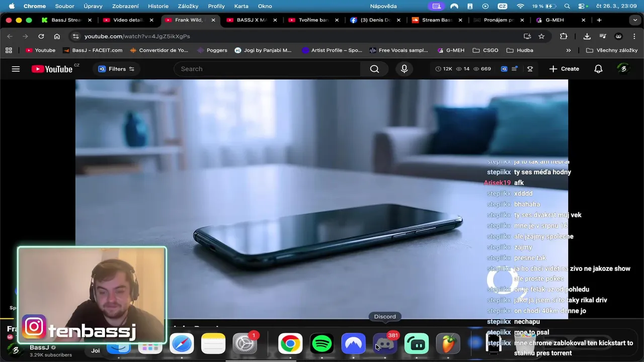Install app icon in address bar
This screenshot has width=644, height=362.
(x=527, y=36)
